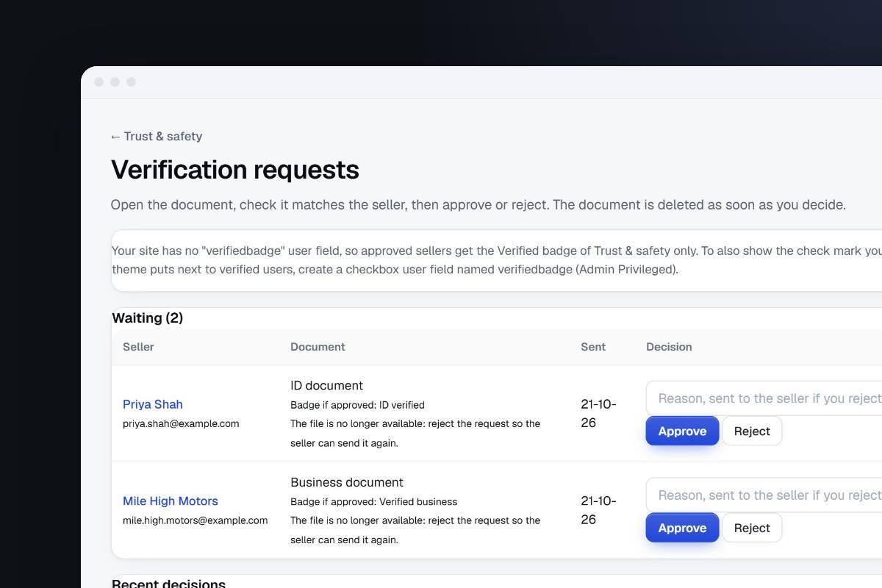Click the Document column header
Screen dimensions: 882x588
(318, 347)
